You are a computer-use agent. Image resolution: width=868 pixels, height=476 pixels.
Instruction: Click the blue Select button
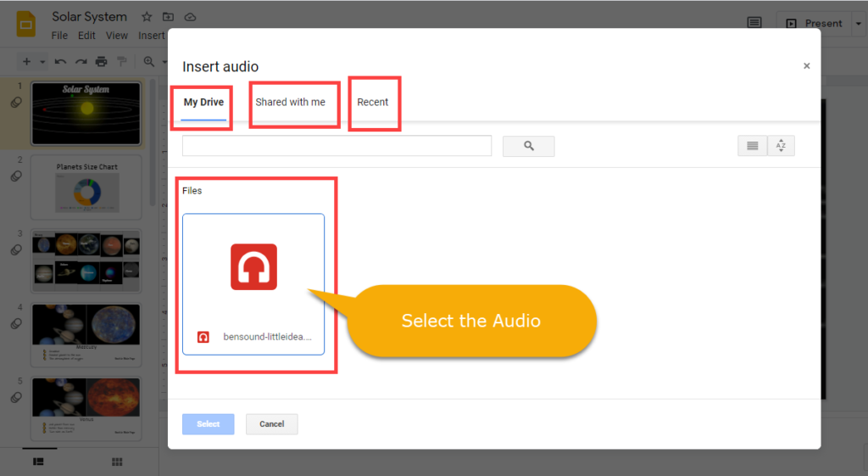click(209, 424)
